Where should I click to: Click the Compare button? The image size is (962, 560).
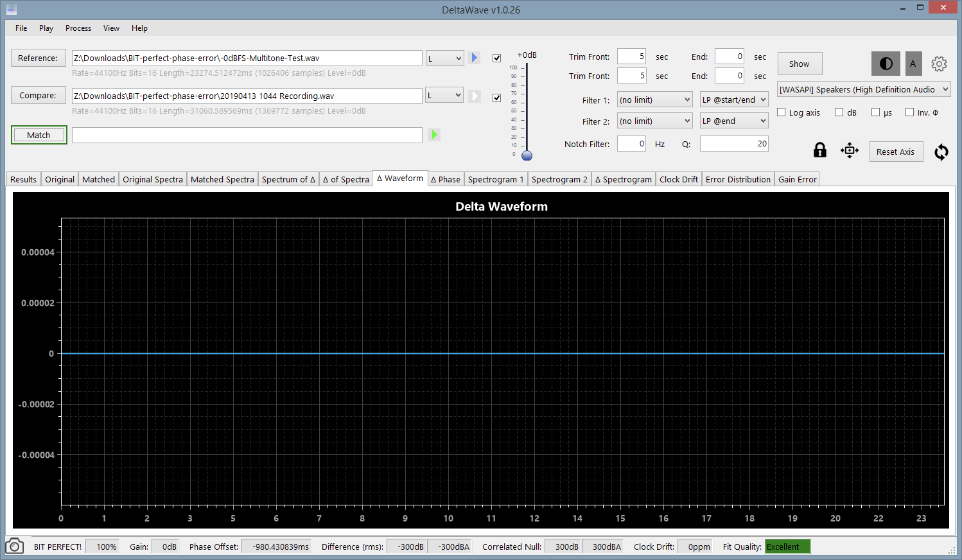pos(38,95)
